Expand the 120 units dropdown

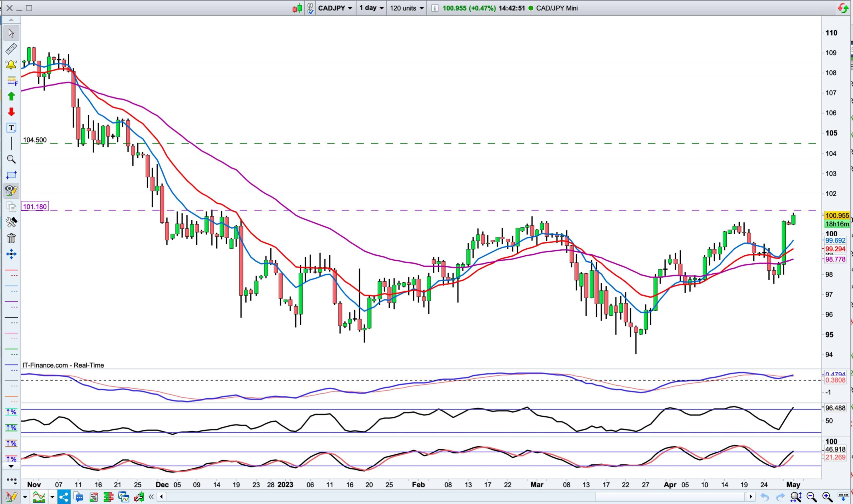coord(407,8)
